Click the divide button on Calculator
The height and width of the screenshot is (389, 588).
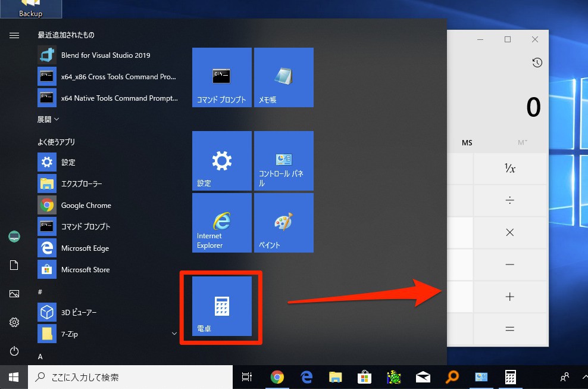coord(509,201)
